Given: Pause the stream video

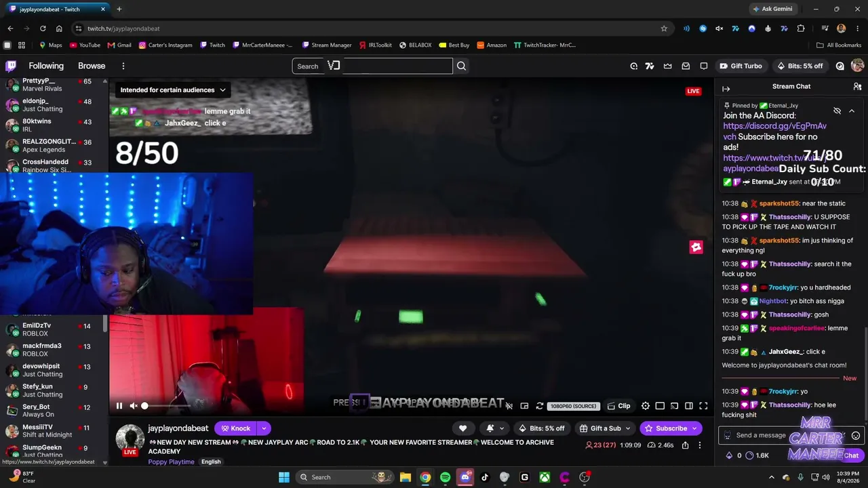Looking at the screenshot, I should (x=119, y=406).
